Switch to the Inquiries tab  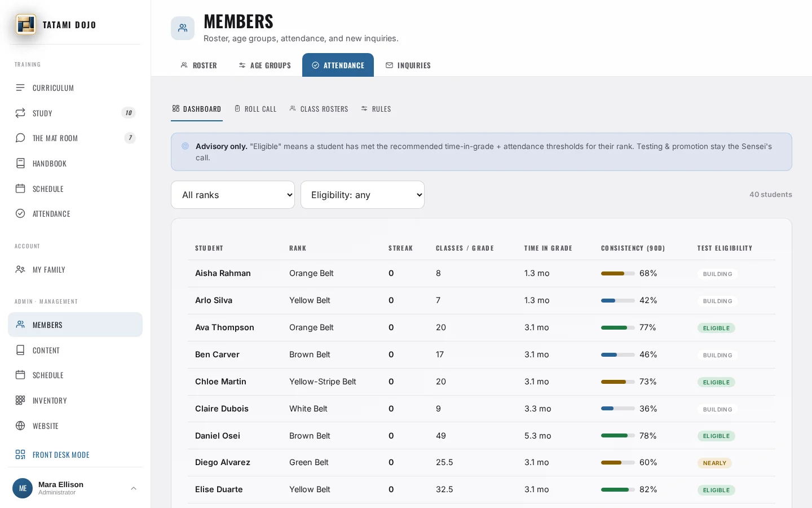[x=408, y=65]
